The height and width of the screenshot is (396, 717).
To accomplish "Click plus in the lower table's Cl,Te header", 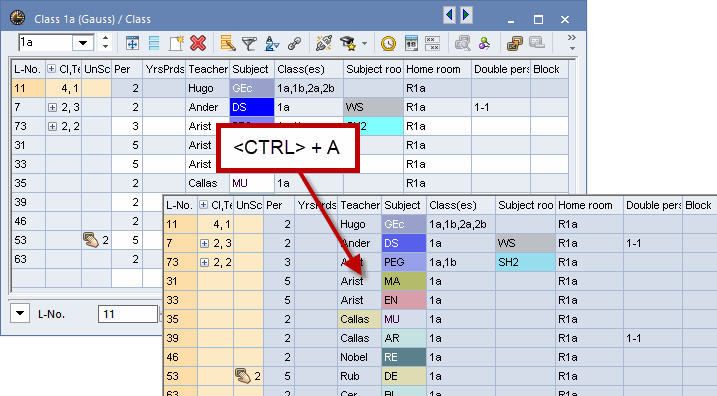I will [203, 205].
